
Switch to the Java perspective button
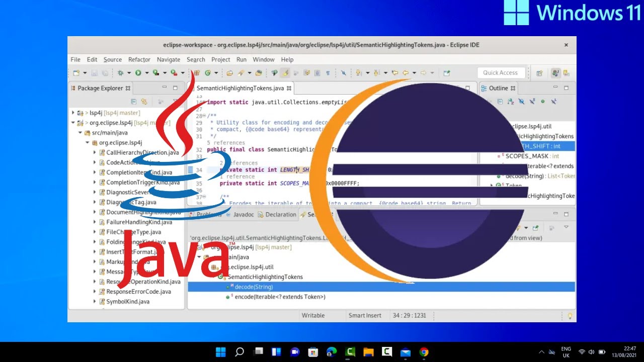pos(555,73)
